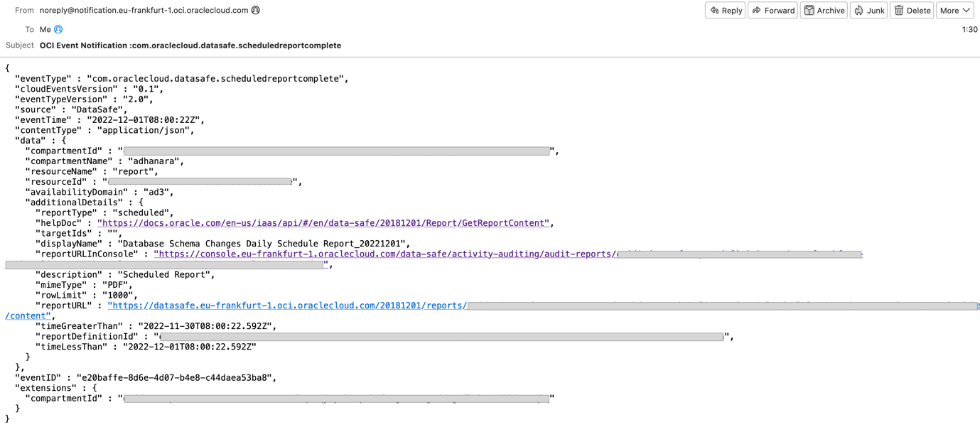Open the reportURLInConsole console link

pyautogui.click(x=384, y=254)
